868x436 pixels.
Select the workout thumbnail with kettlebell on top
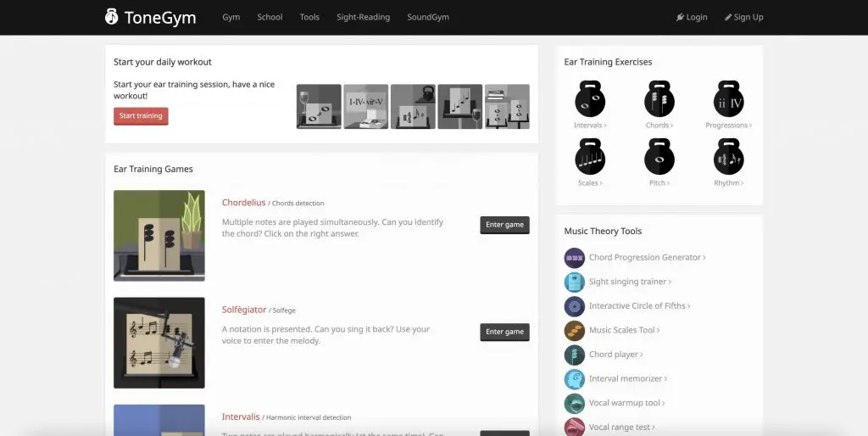point(413,106)
